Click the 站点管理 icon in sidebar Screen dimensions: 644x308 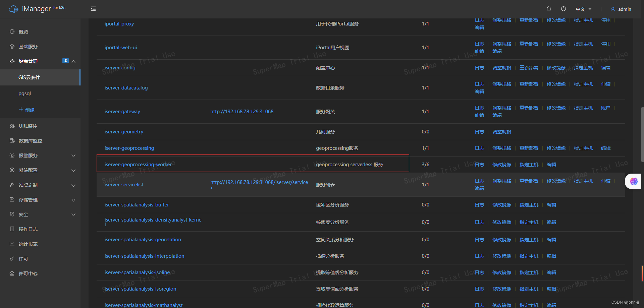coord(12,61)
